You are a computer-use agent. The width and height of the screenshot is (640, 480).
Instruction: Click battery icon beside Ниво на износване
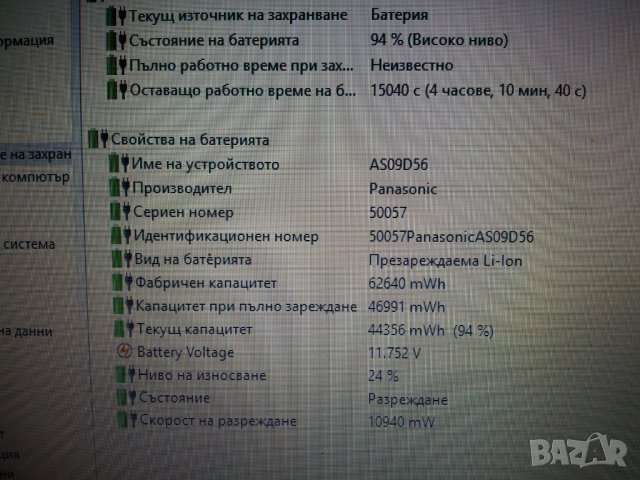(x=126, y=374)
